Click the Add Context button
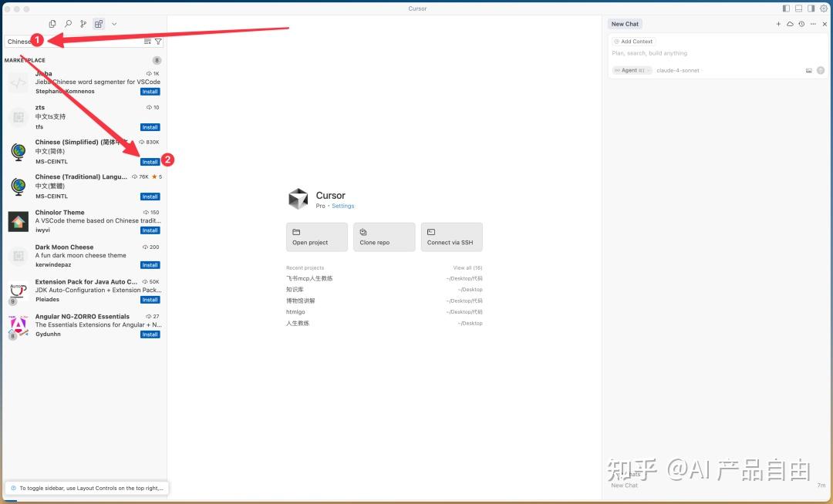 [633, 42]
